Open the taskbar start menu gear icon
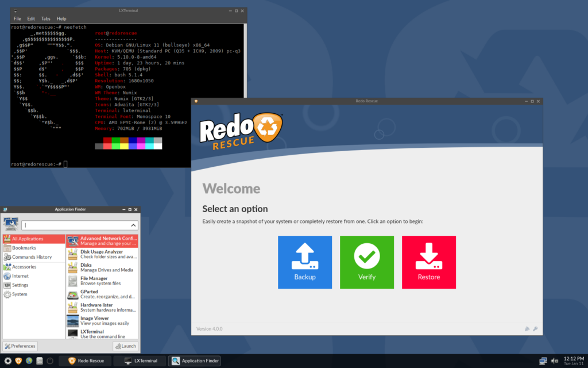This screenshot has width=588, height=368. point(8,361)
